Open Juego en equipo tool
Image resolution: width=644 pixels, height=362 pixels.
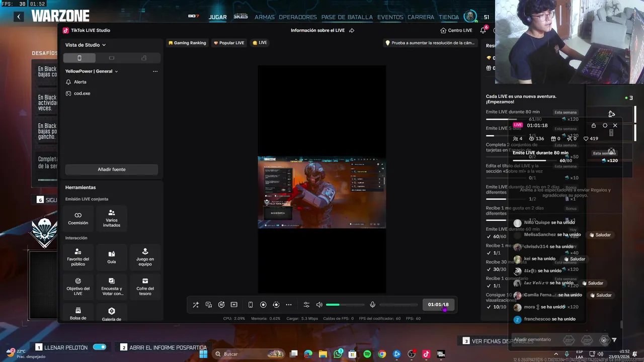point(145,257)
